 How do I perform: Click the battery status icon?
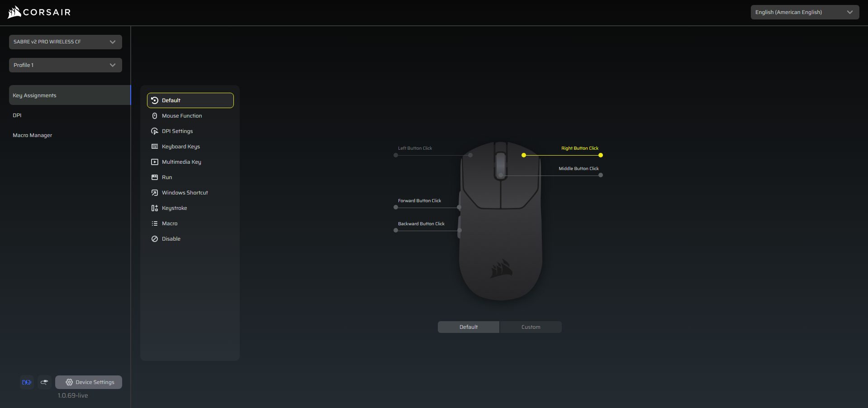[x=27, y=382]
